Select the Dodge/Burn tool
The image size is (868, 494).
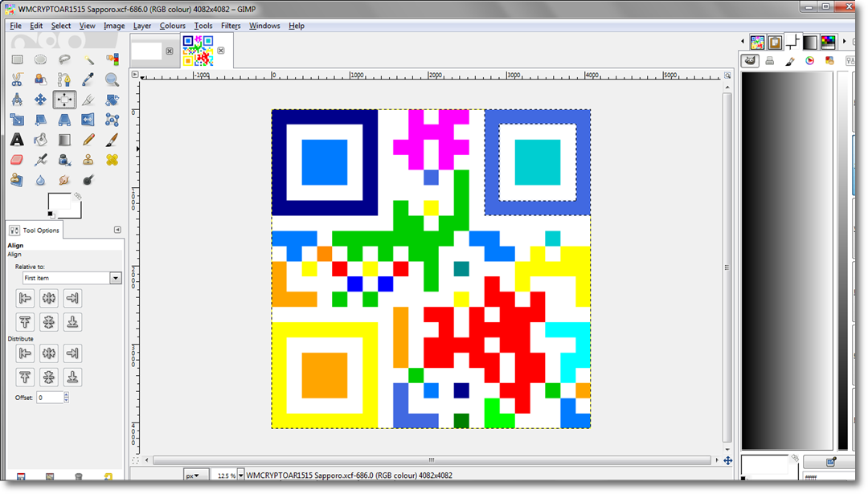pos(88,180)
